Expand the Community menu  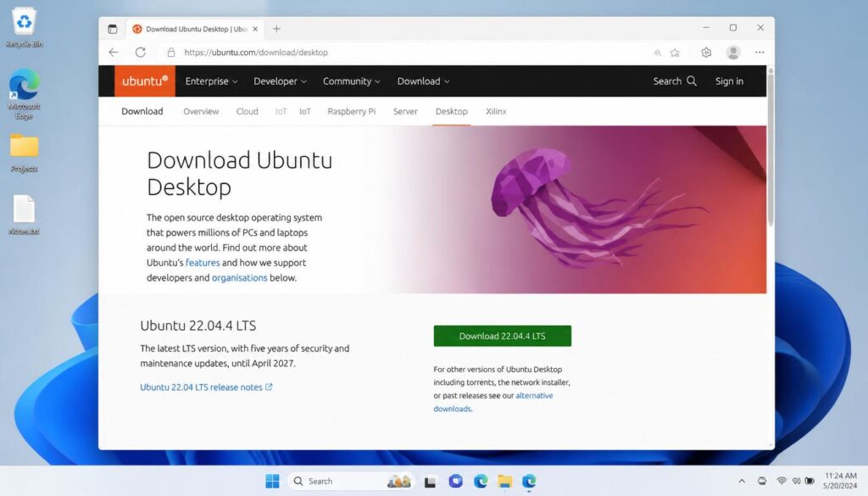pyautogui.click(x=352, y=81)
